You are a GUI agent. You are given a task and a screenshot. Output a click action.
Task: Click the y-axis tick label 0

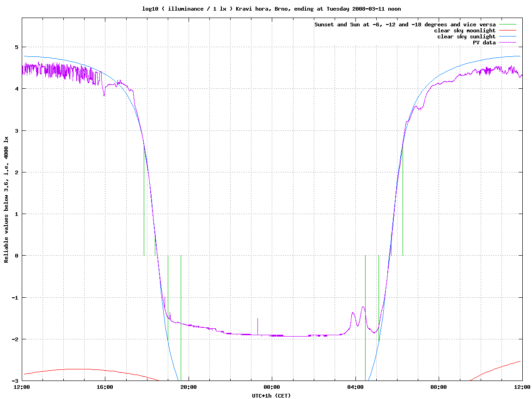pos(16,256)
